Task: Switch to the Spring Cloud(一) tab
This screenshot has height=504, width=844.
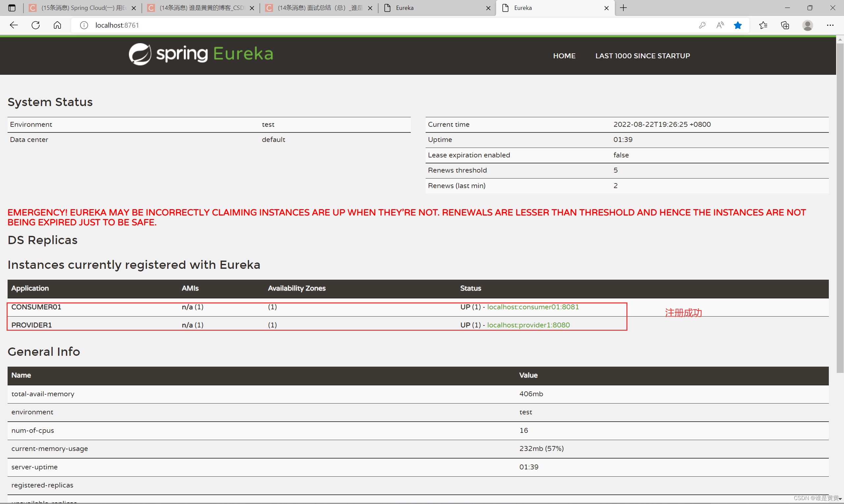Action: (83, 8)
